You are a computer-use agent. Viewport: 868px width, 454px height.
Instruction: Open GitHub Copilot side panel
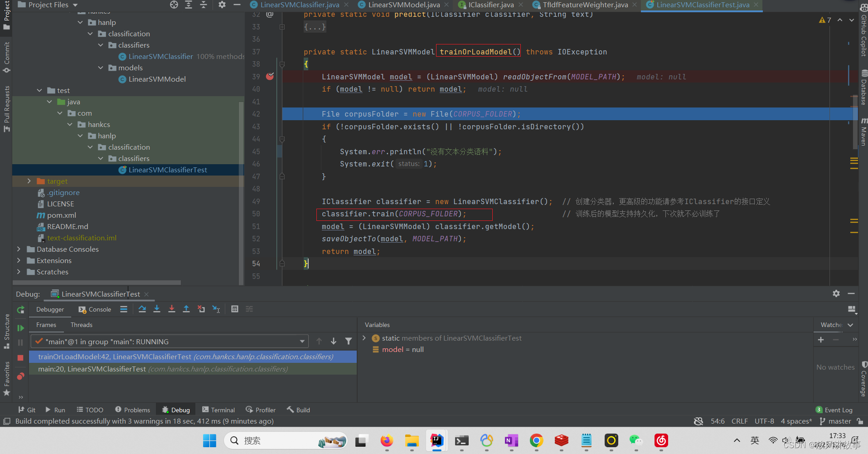pyautogui.click(x=863, y=31)
